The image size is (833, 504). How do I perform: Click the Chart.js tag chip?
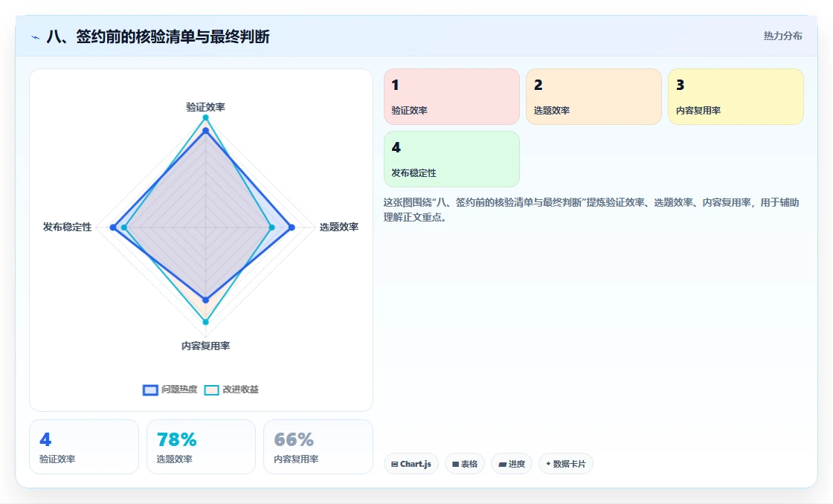[x=411, y=464]
